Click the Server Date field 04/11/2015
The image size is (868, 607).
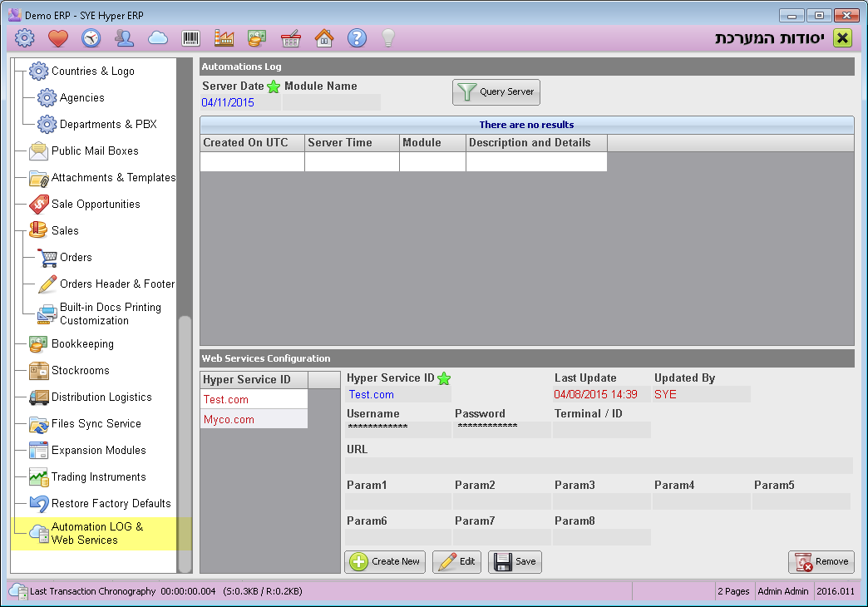[x=240, y=102]
